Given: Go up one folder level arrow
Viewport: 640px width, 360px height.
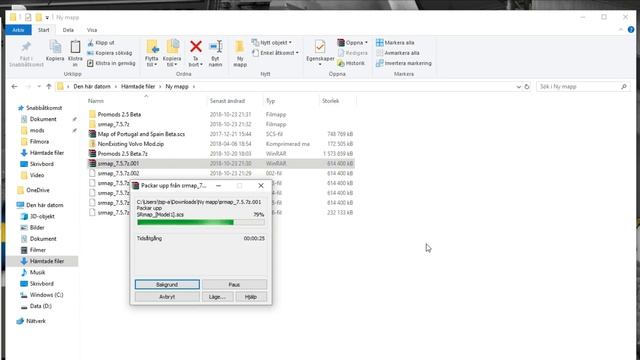Looking at the screenshot, I should tap(49, 87).
